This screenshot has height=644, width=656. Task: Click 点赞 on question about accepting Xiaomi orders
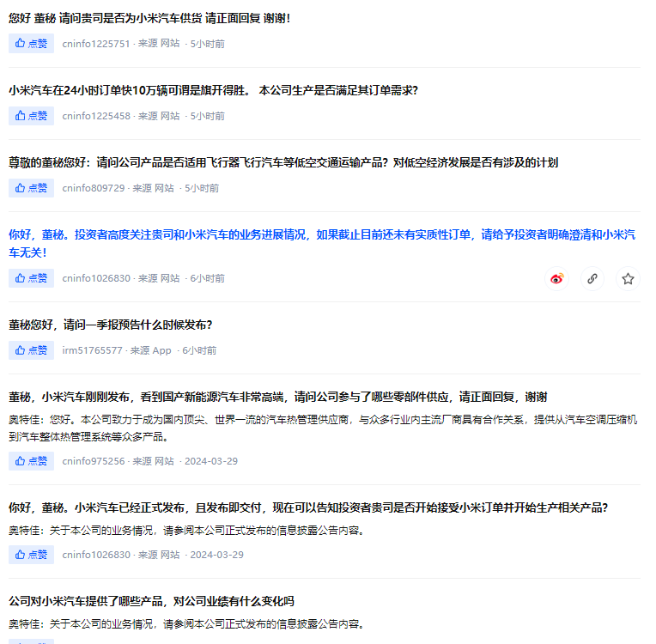click(x=31, y=555)
